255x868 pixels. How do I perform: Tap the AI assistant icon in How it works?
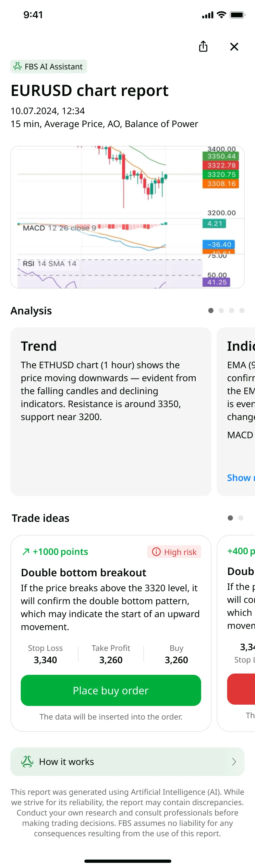pos(28,761)
